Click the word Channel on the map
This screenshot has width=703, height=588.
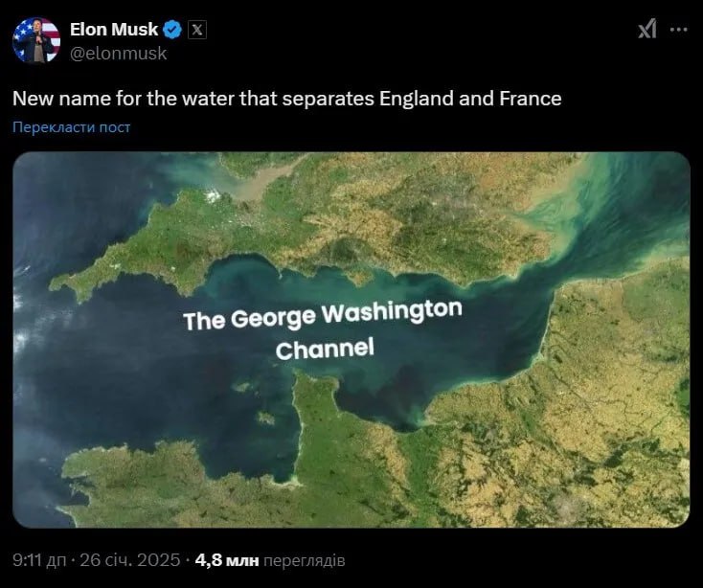coord(324,350)
